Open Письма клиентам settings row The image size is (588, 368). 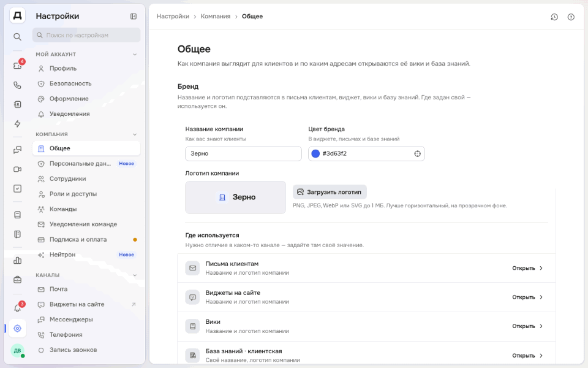point(366,268)
